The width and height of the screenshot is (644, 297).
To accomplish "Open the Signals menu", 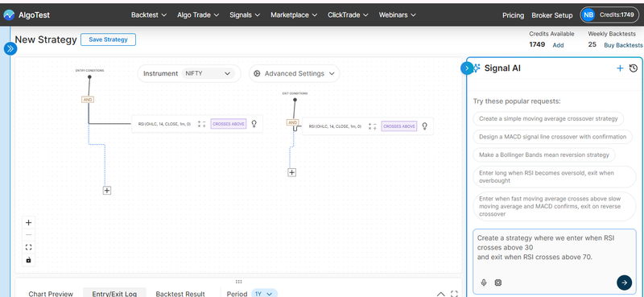I will coord(245,14).
